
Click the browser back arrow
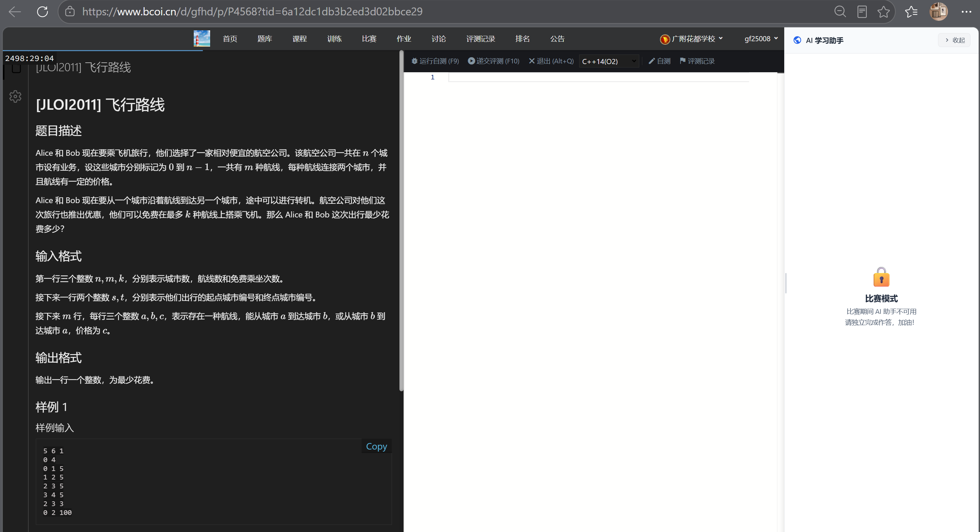pyautogui.click(x=15, y=12)
